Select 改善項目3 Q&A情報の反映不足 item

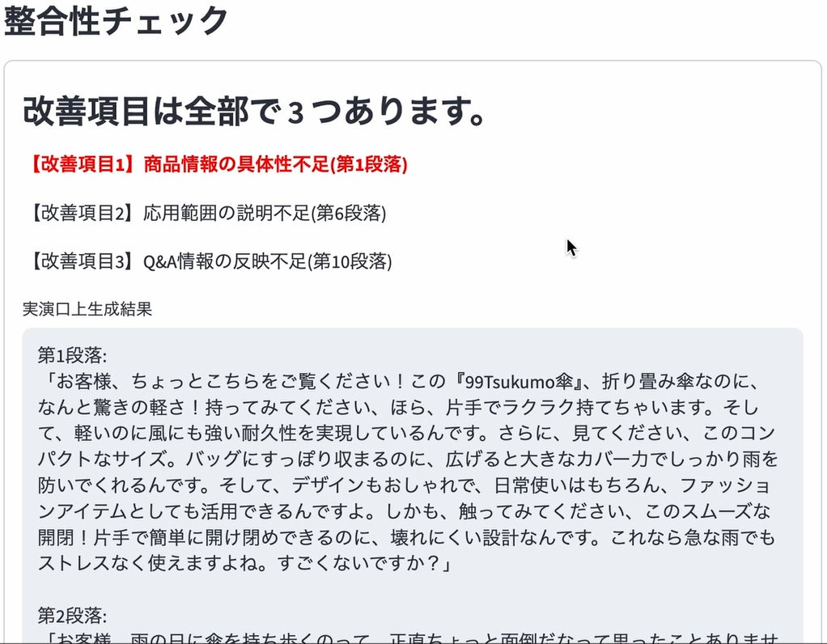click(x=210, y=261)
